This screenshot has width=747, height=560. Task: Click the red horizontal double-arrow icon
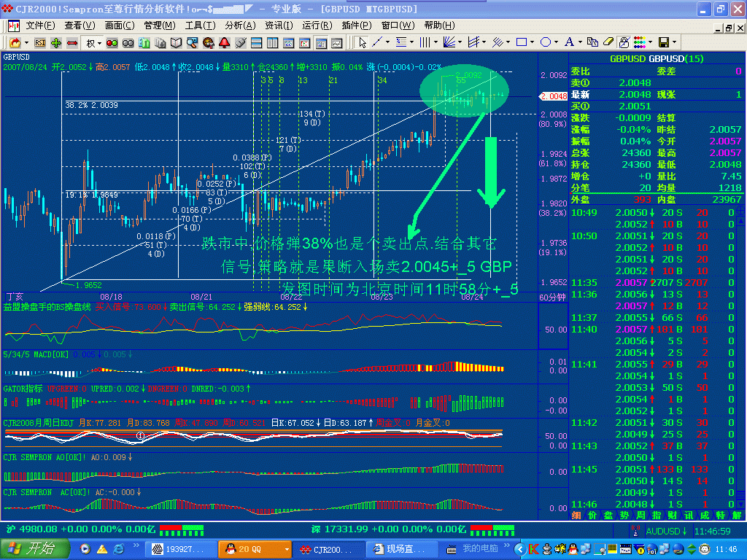click(x=72, y=43)
